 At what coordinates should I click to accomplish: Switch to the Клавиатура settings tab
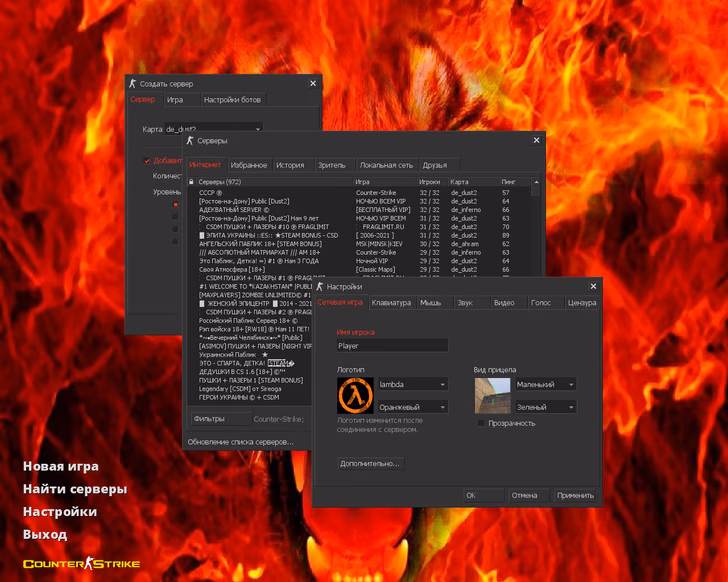[x=391, y=302]
